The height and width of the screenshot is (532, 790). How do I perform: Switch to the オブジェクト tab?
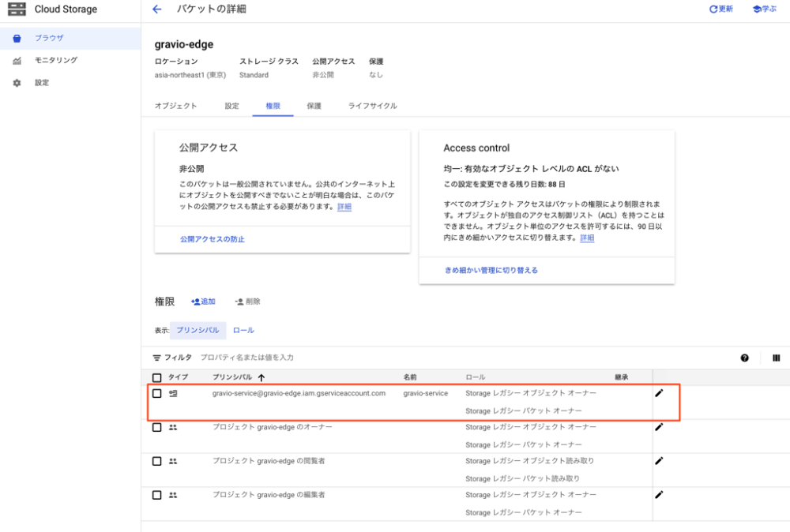pyautogui.click(x=175, y=106)
